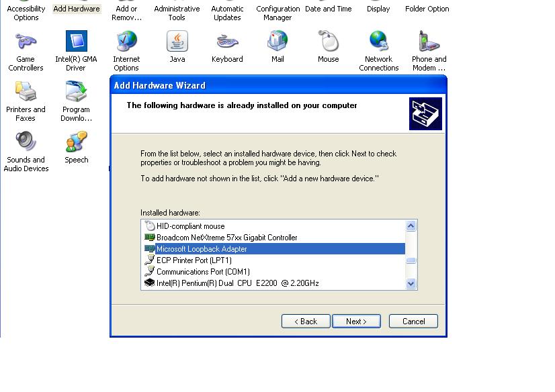Open Intel(R) GMA Driver icon

click(76, 41)
